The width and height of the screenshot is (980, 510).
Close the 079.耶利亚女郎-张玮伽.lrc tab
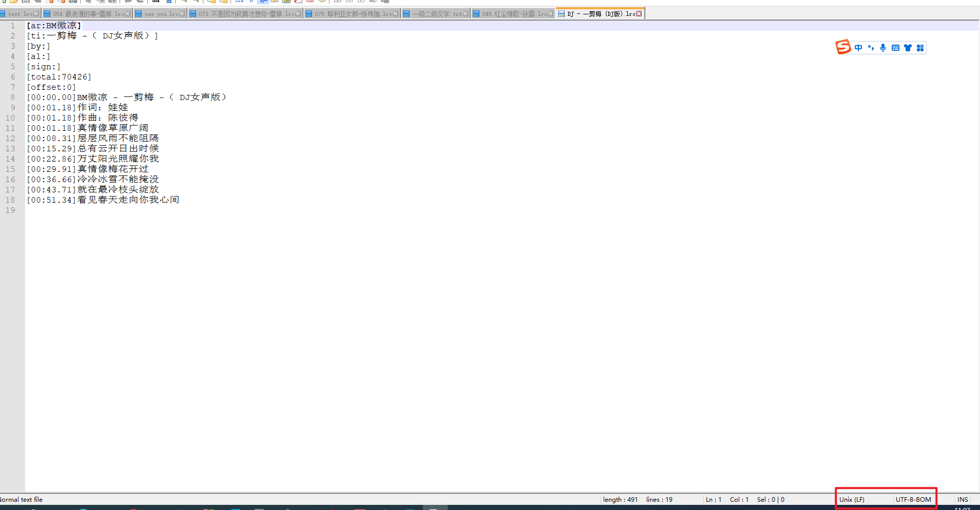click(395, 14)
